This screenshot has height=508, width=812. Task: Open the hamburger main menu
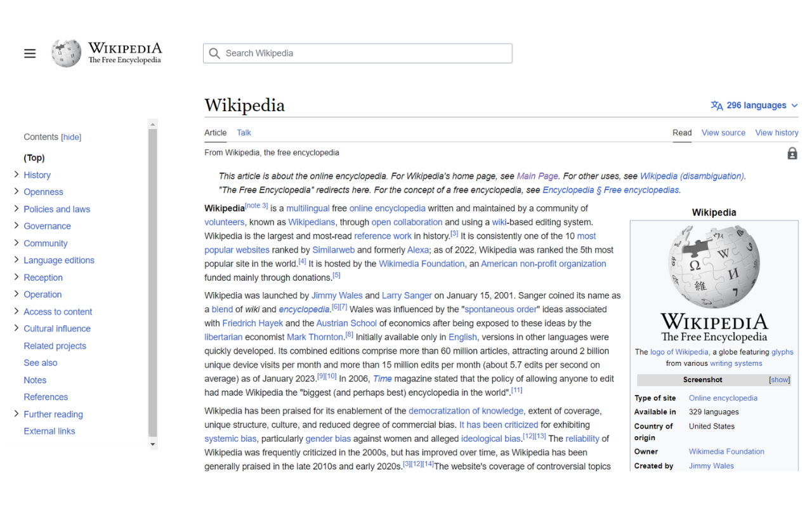pos(30,53)
